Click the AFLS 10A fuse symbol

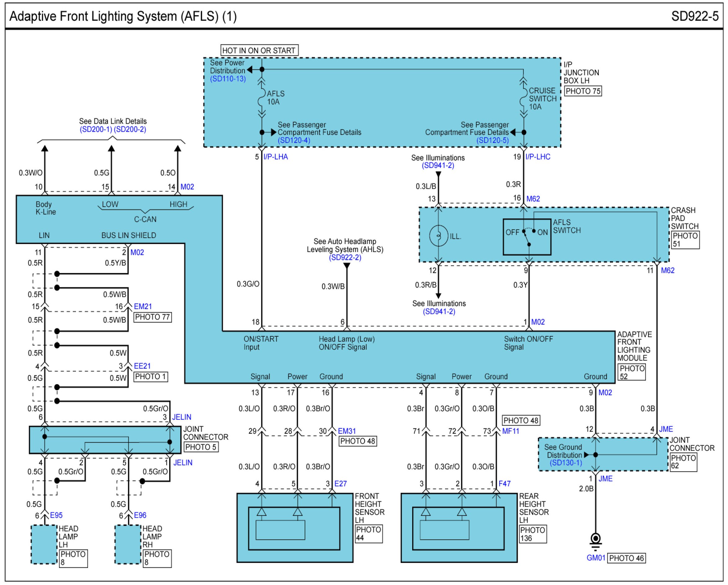[x=261, y=98]
